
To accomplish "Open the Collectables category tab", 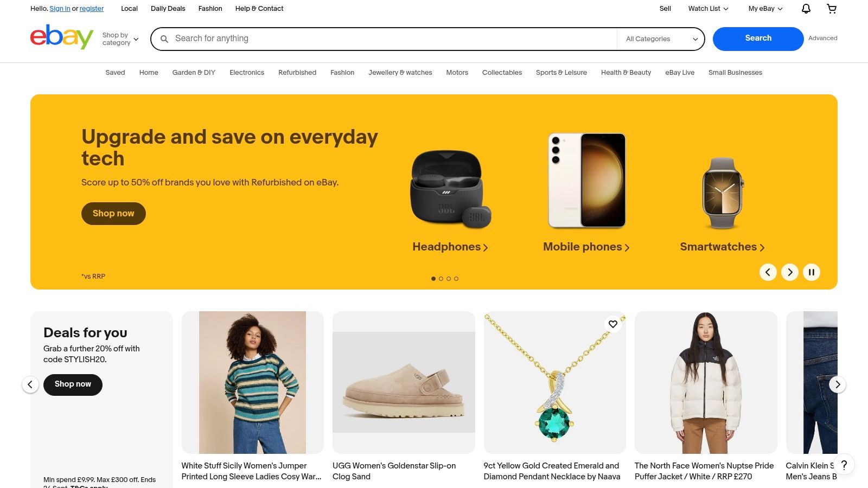I will (502, 73).
